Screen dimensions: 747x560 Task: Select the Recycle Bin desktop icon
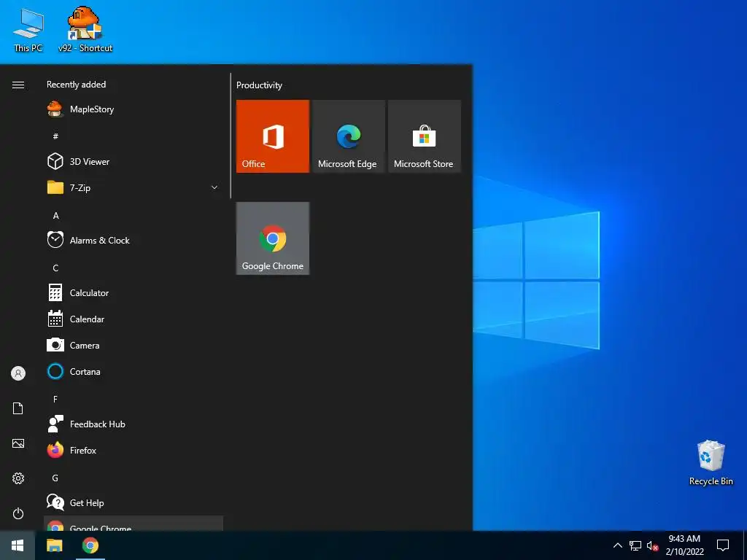(x=711, y=463)
